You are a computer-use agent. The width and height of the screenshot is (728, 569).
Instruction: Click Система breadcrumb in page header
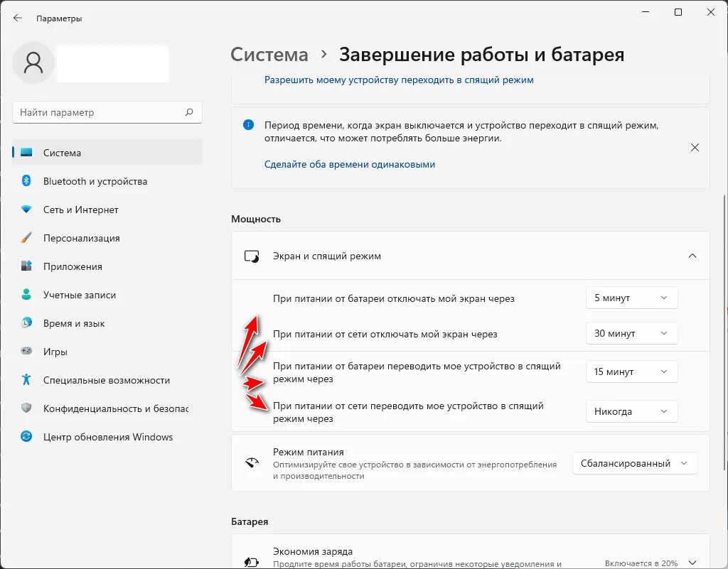[x=269, y=55]
